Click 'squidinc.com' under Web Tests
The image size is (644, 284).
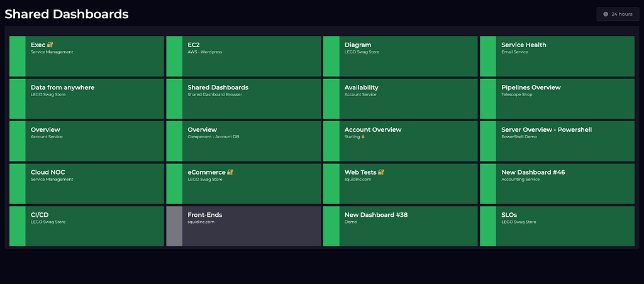pos(358,179)
